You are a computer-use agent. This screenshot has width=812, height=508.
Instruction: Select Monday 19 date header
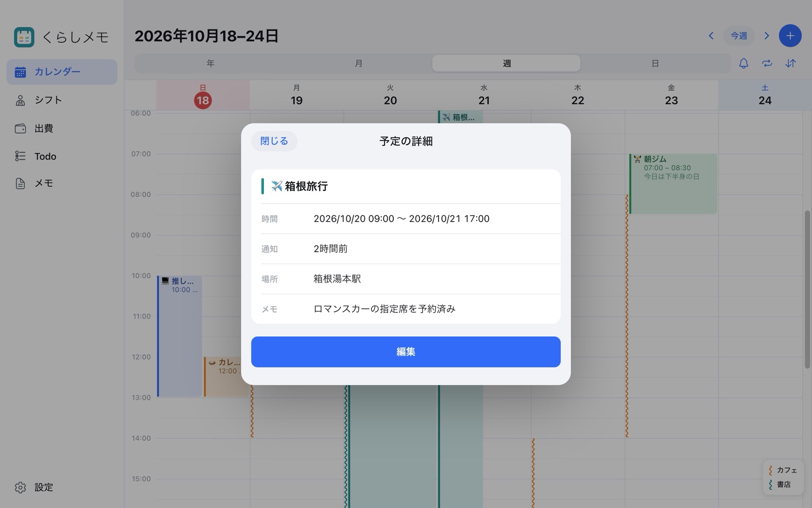[296, 95]
